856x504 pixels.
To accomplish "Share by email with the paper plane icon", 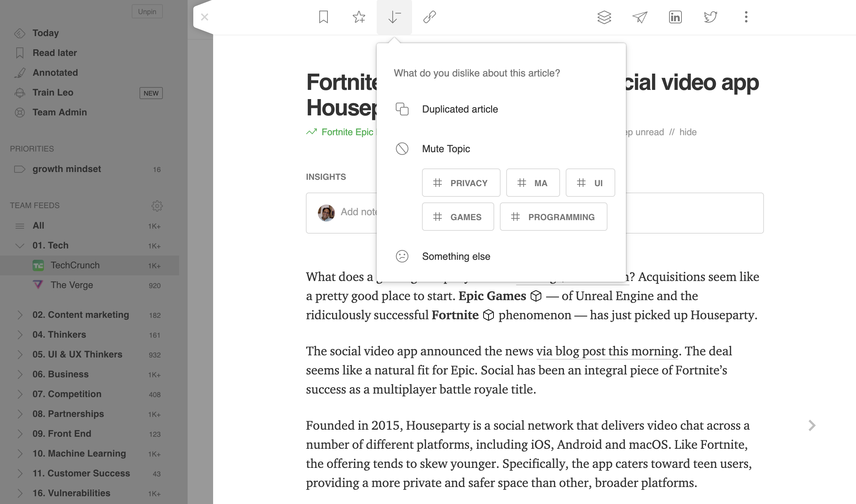I will click(x=640, y=17).
